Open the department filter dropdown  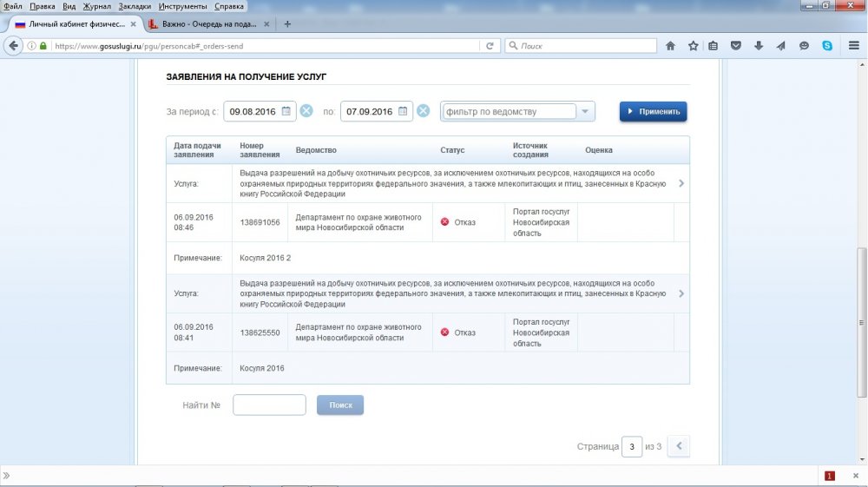coord(587,111)
